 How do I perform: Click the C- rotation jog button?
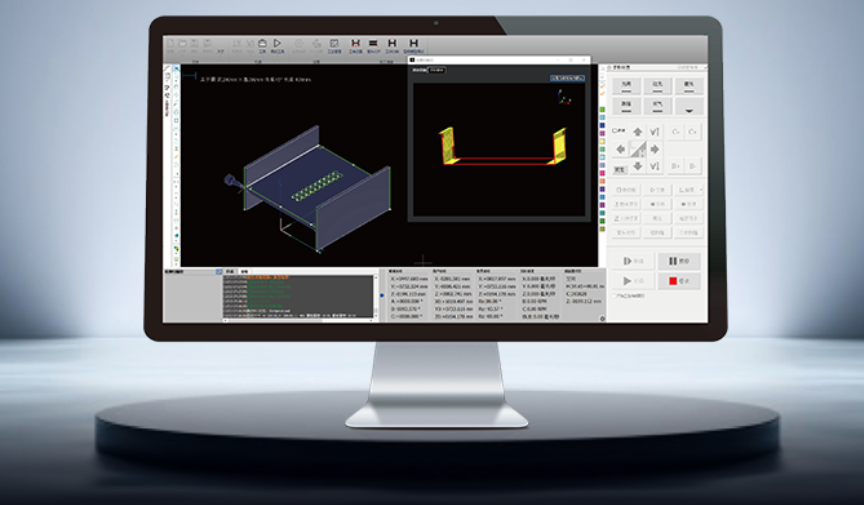click(676, 132)
